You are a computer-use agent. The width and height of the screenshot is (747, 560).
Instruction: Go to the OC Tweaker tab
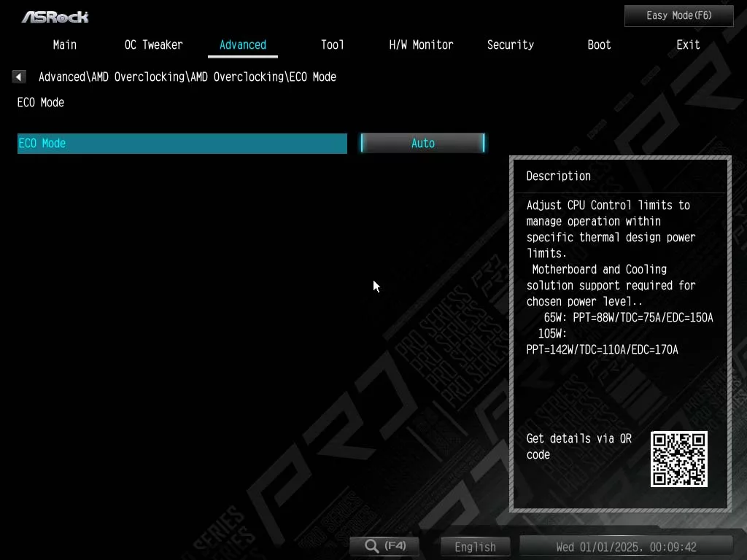153,44
